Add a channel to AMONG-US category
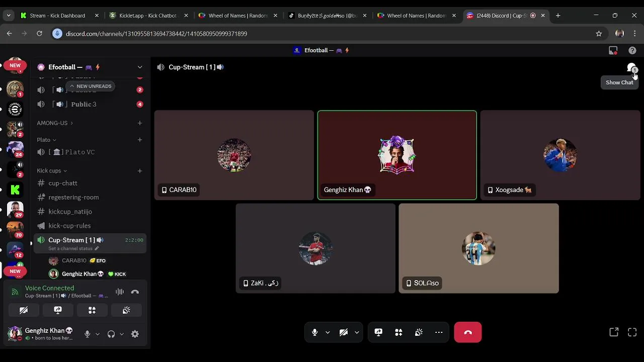Screen dimensions: 644x362 point(140,123)
